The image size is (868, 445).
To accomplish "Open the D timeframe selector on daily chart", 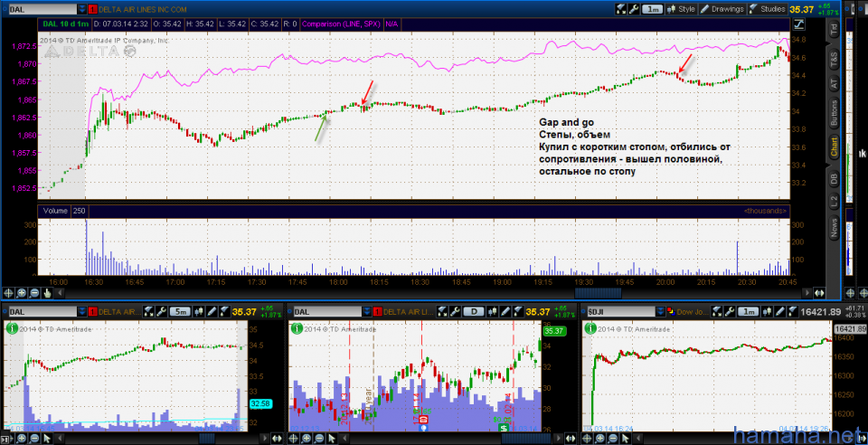I will [475, 312].
